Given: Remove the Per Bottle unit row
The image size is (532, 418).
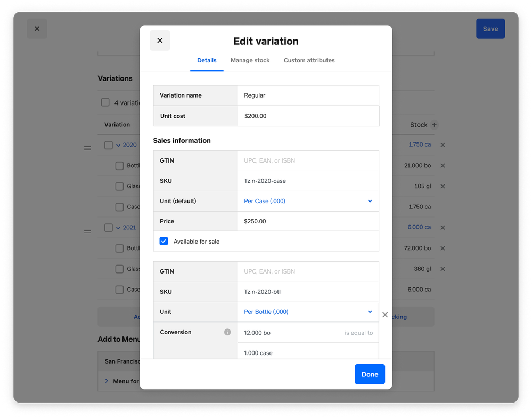Looking at the screenshot, I should coord(385,315).
